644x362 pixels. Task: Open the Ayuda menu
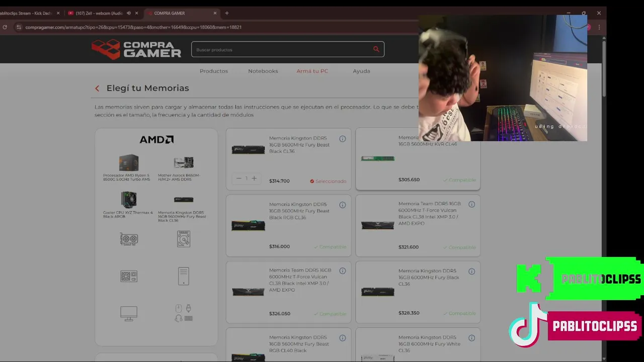[x=361, y=71]
